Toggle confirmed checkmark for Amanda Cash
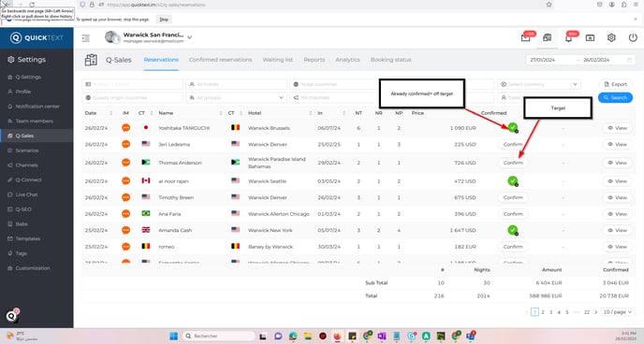This screenshot has height=344, width=644. pyautogui.click(x=513, y=230)
